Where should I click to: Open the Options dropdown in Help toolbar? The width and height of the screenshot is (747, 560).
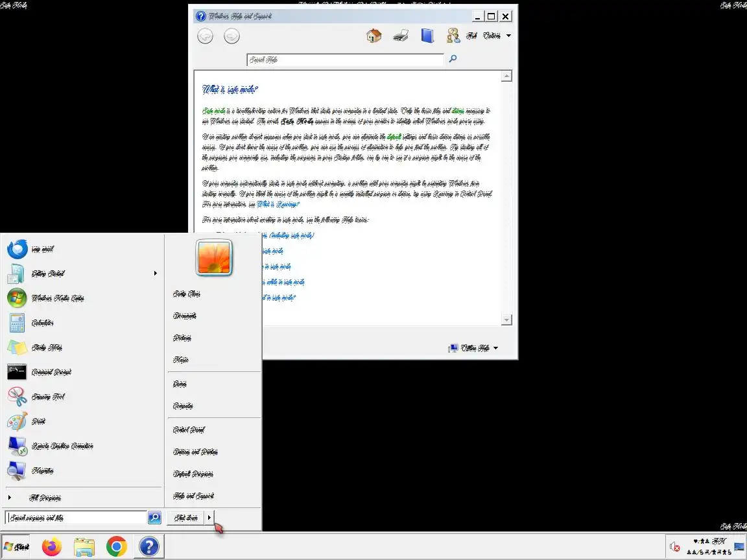497,36
